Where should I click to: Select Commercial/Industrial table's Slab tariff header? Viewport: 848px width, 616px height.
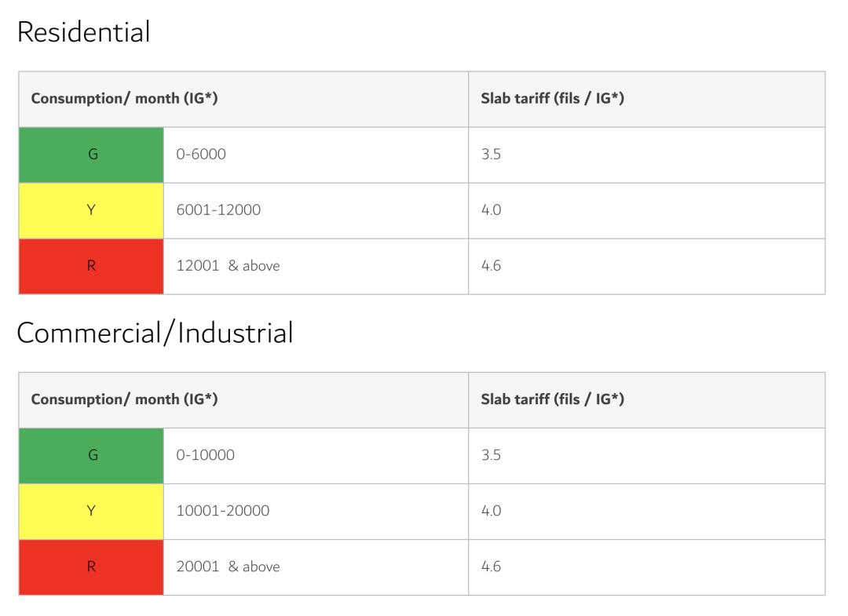click(x=552, y=399)
